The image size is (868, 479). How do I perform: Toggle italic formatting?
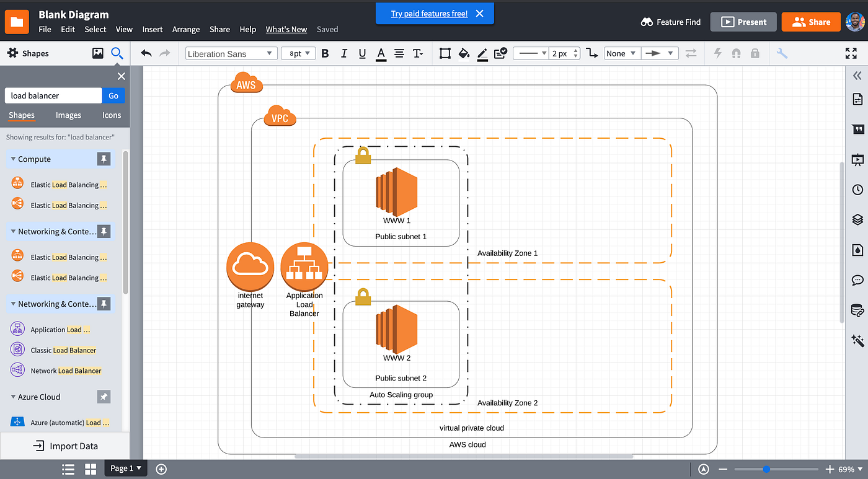click(343, 53)
